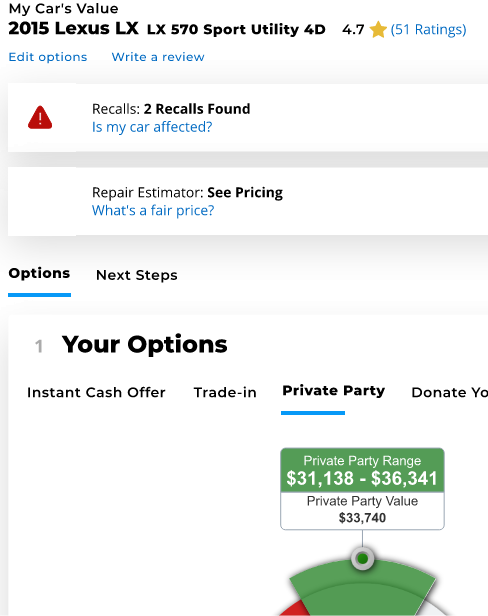This screenshot has height=616, width=488.
Task: Open the 51 Ratings link
Action: (x=428, y=29)
